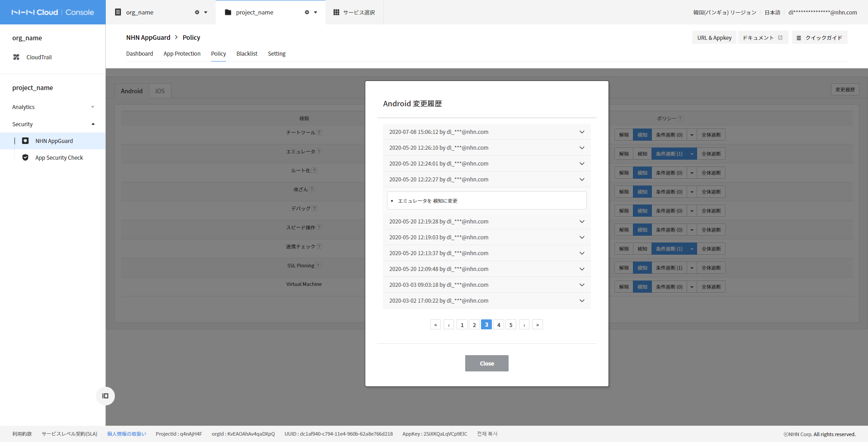The height and width of the screenshot is (442, 868).
Task: Set チートツール policy to 解除
Action: point(624,135)
